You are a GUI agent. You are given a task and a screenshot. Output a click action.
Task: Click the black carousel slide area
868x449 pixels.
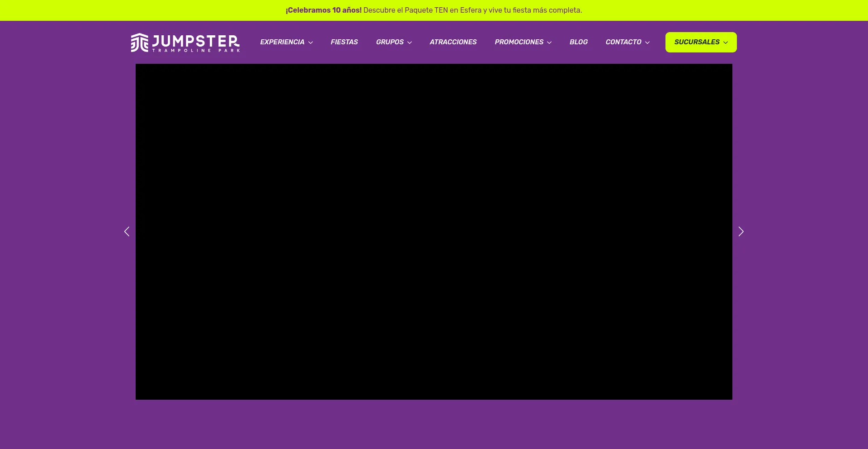point(434,232)
